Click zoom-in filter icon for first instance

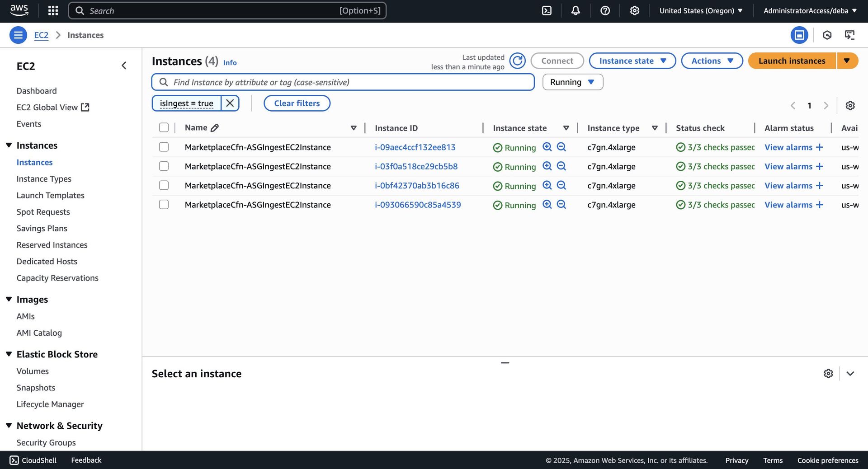pyautogui.click(x=547, y=147)
